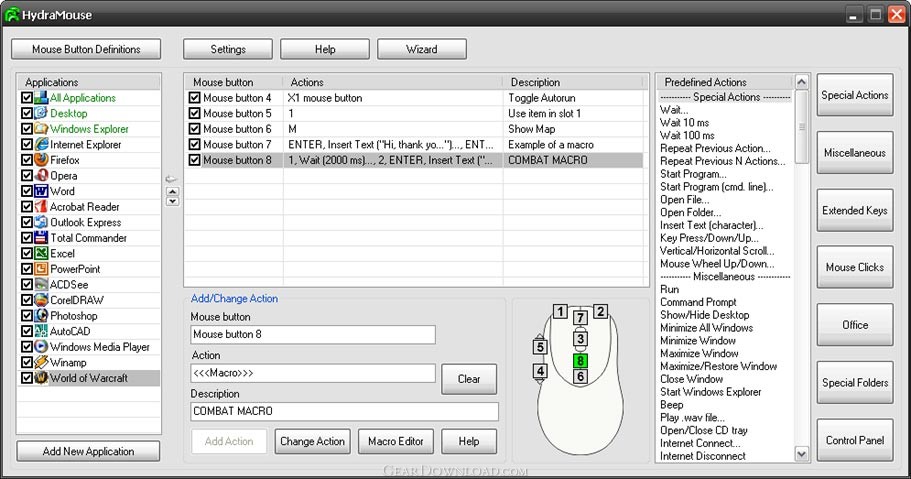The width and height of the screenshot is (911, 479).
Task: Open the Office category
Action: [x=855, y=325]
